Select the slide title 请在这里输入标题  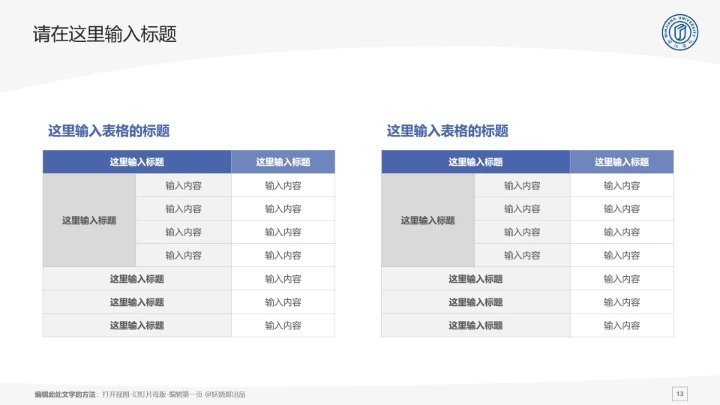(x=105, y=34)
